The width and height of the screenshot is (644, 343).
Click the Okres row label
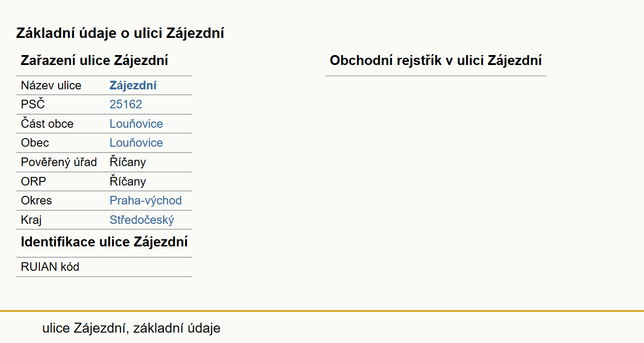[37, 201]
